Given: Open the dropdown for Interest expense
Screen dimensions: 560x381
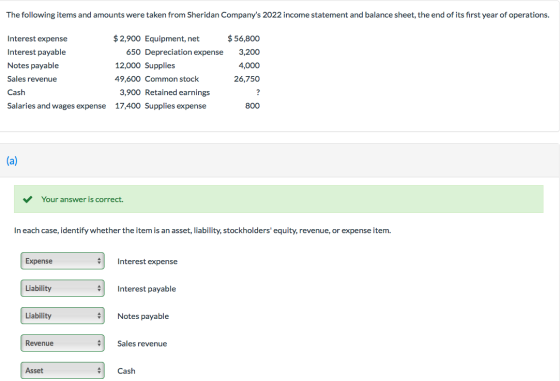Looking at the screenshot, I should [62, 261].
